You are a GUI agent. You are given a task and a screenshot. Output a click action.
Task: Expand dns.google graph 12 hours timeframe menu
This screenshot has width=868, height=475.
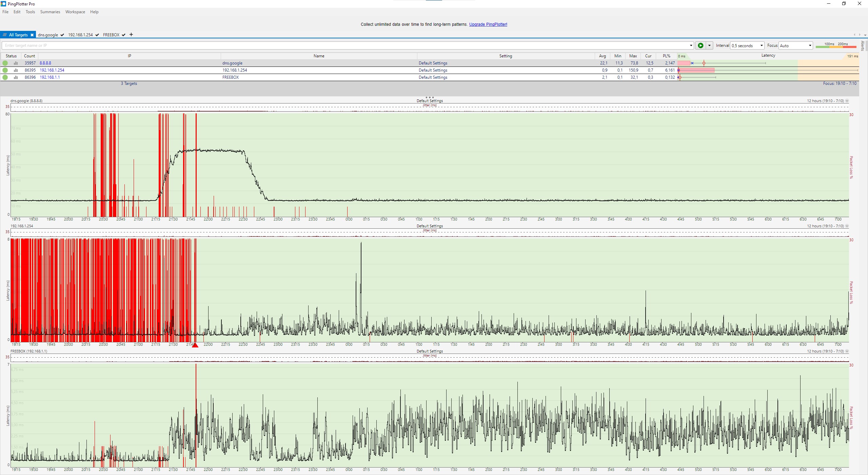847,101
